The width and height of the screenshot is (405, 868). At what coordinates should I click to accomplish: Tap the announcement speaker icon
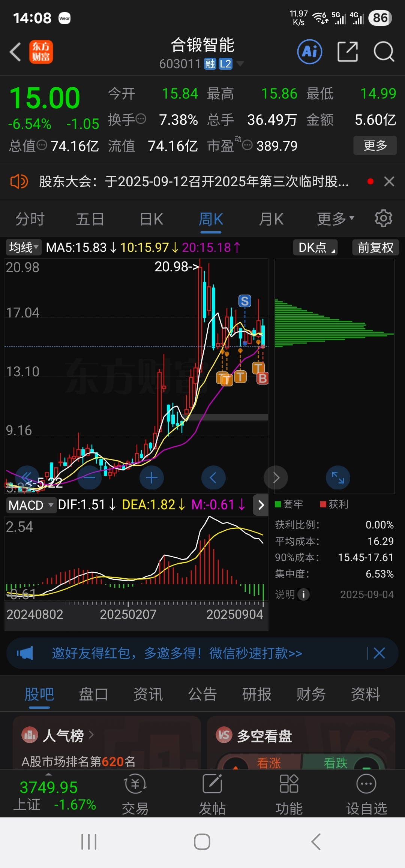19,182
